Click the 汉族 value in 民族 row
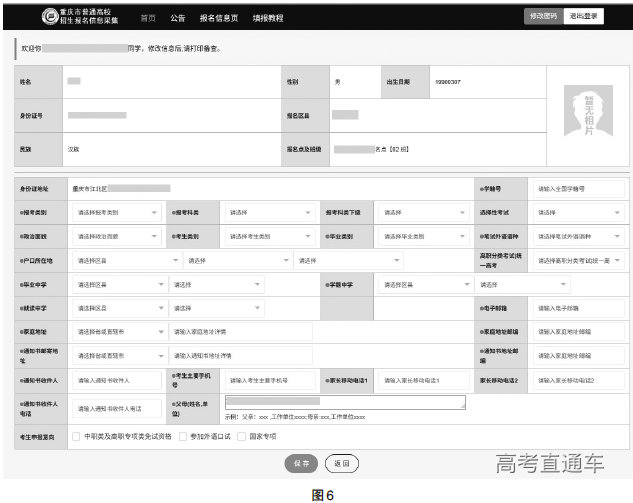The width and height of the screenshot is (633, 503). coord(73,149)
